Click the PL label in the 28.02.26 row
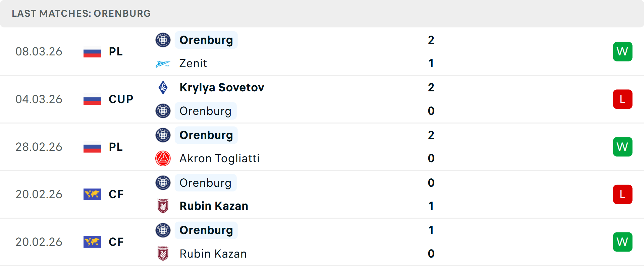The height and width of the screenshot is (266, 644). pyautogui.click(x=116, y=147)
